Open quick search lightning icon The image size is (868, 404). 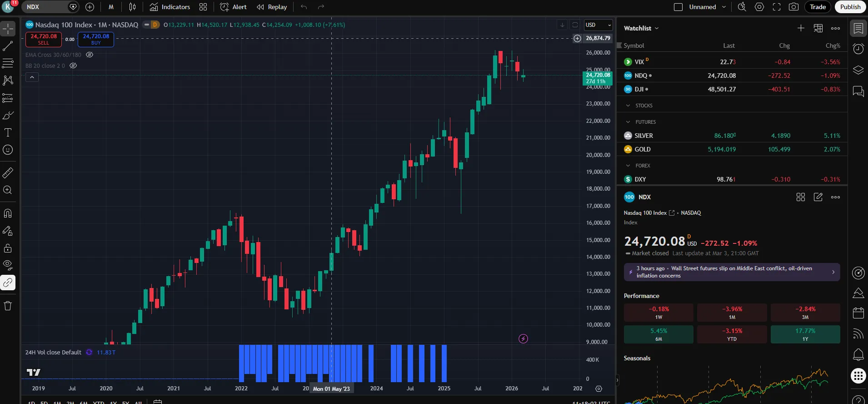click(x=742, y=7)
